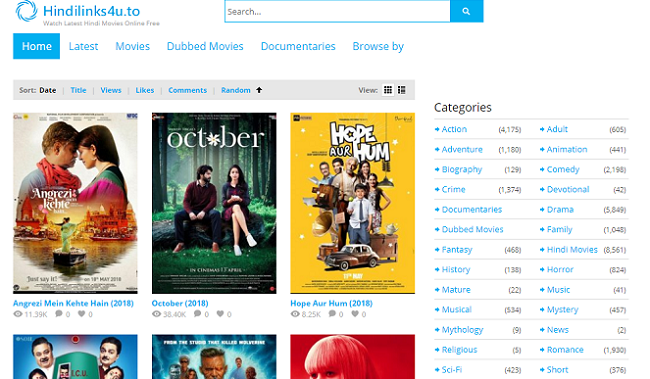
Task: Open the Short category
Action: point(558,369)
